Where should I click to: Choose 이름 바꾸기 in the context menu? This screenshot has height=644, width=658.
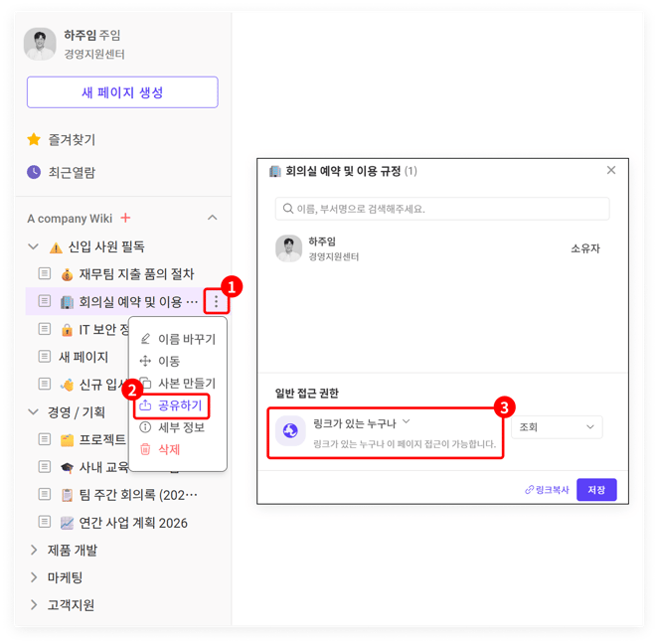coord(186,339)
